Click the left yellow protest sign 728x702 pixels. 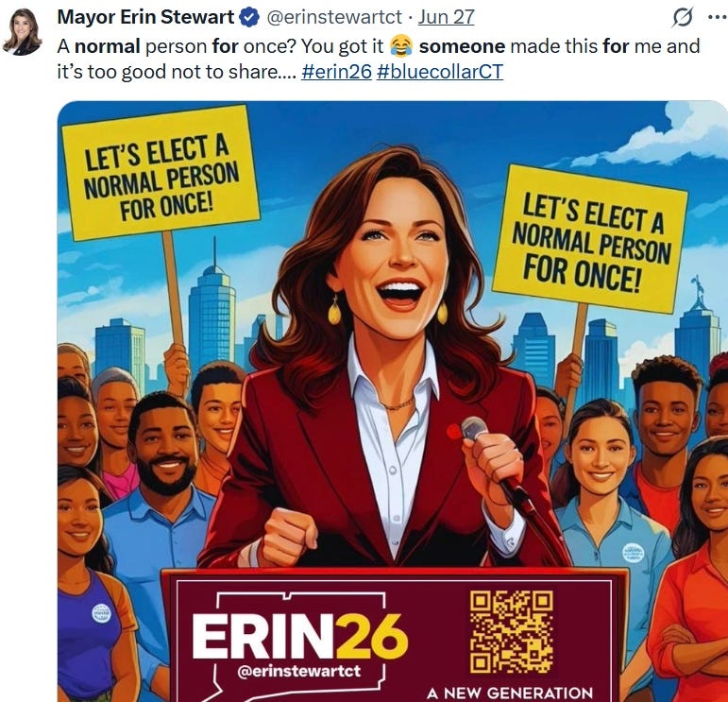point(161,173)
